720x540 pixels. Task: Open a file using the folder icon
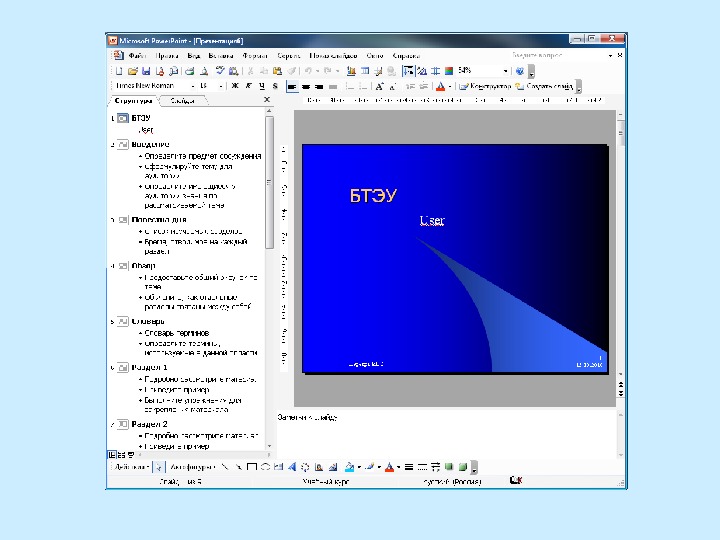[x=133, y=71]
